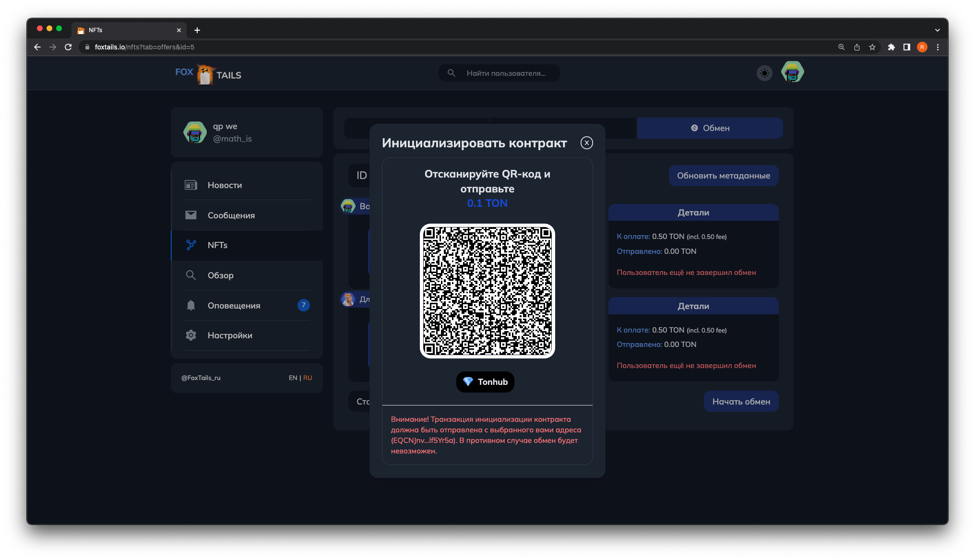Focus the Найти пользователя search field
The width and height of the screenshot is (975, 560).
(x=506, y=73)
